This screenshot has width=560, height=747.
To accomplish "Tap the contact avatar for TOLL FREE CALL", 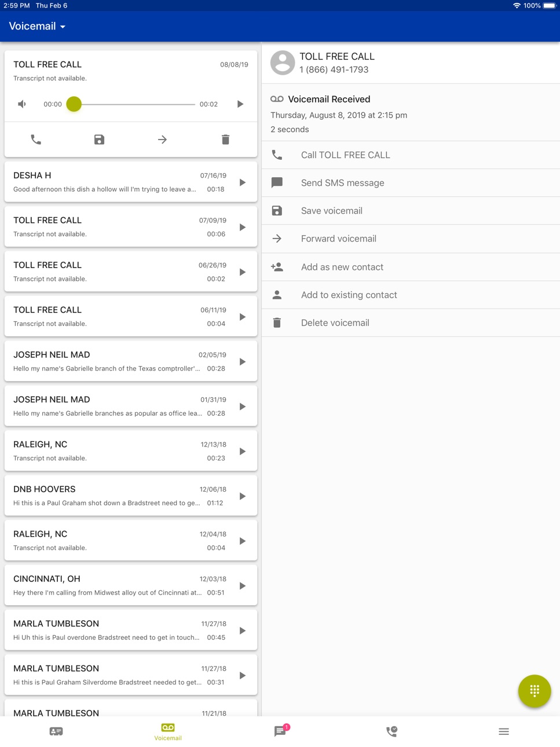I will 283,63.
